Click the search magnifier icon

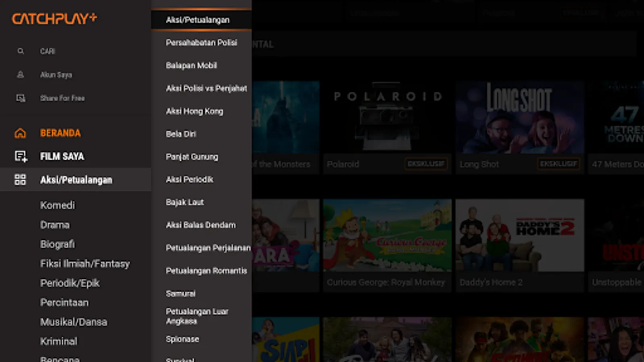pyautogui.click(x=21, y=51)
